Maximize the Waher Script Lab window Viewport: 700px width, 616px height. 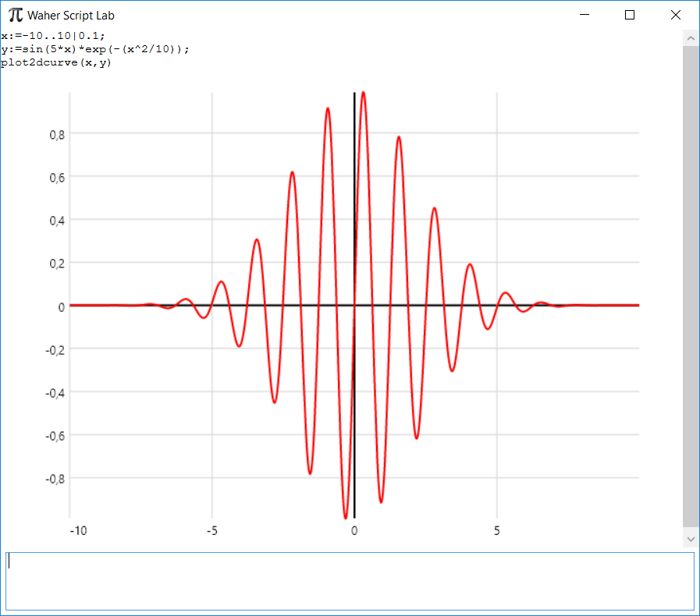(x=630, y=15)
